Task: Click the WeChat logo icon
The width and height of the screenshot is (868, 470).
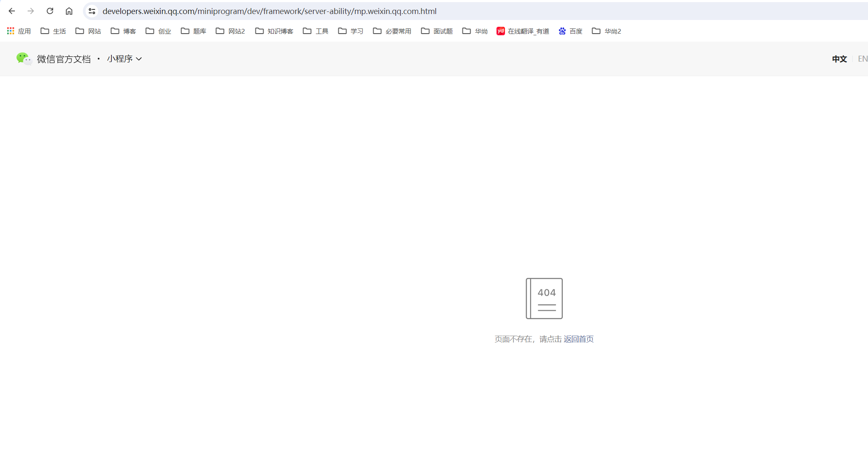Action: (x=23, y=59)
